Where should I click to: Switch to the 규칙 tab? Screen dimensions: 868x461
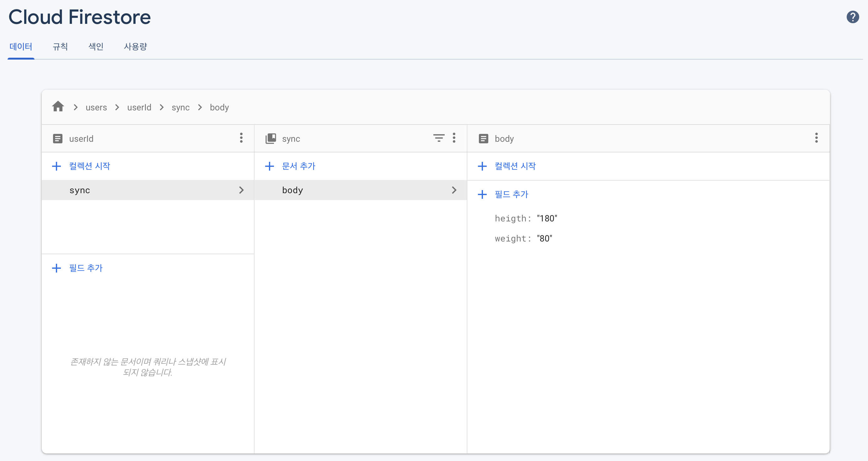[60, 46]
